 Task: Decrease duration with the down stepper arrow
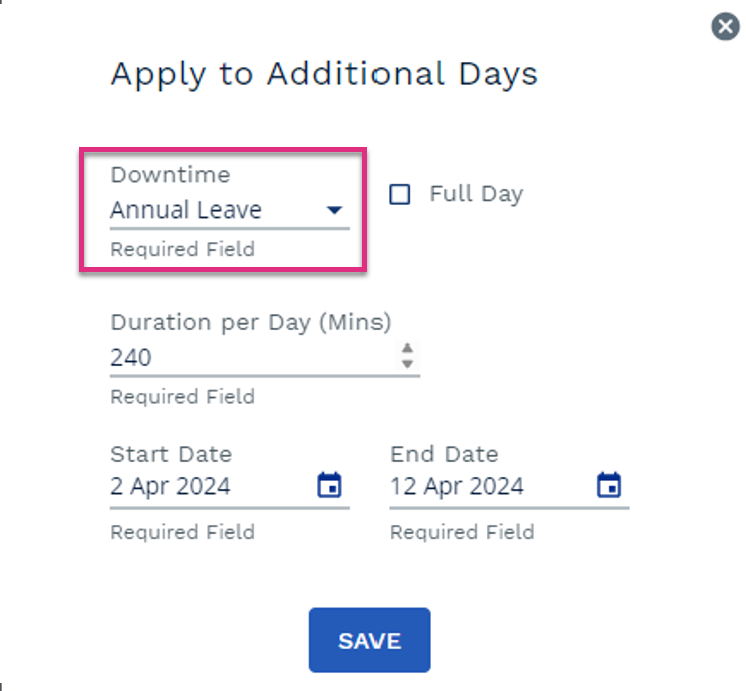(407, 364)
